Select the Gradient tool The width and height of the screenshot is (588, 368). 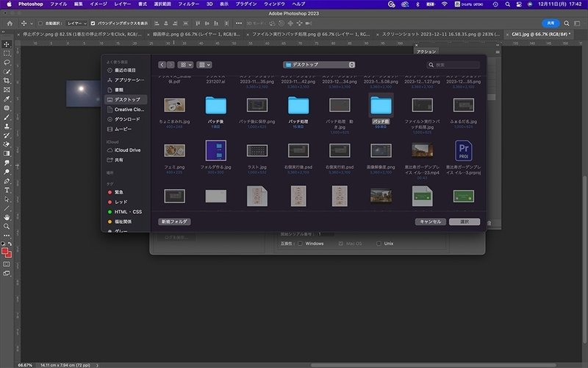click(7, 154)
